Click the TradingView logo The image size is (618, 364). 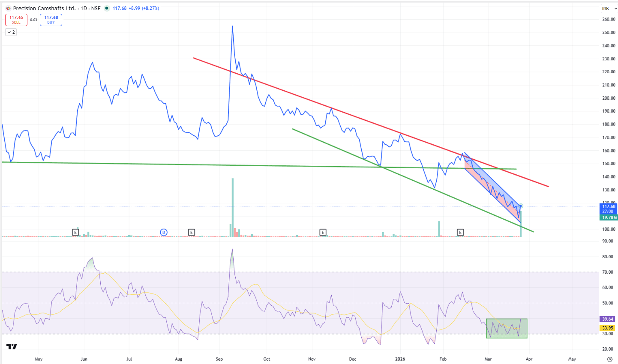[x=12, y=346]
